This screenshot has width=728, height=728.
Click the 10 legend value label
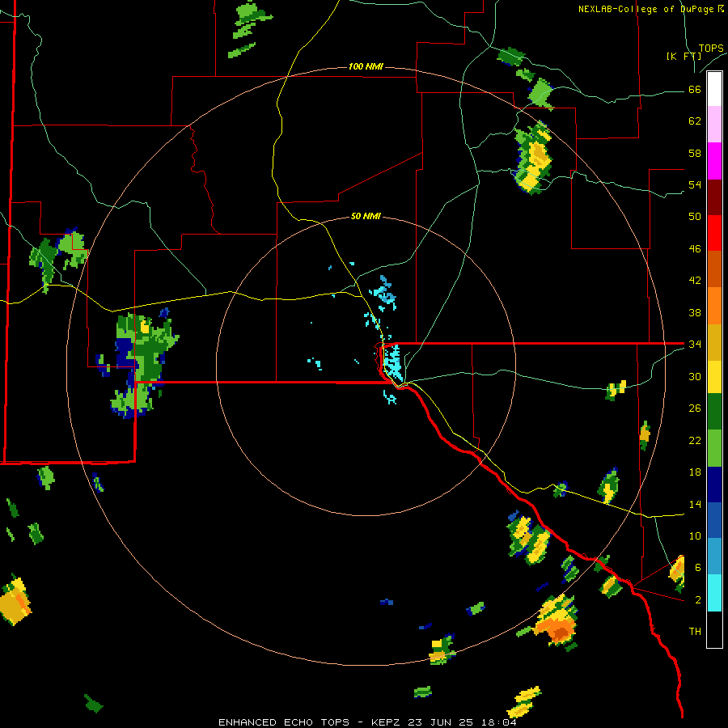(x=695, y=535)
